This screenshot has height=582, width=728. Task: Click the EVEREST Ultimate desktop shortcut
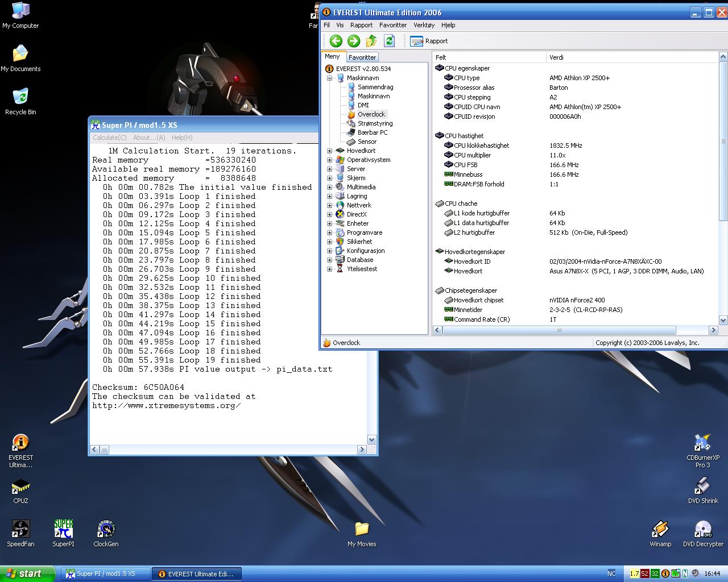tap(20, 451)
